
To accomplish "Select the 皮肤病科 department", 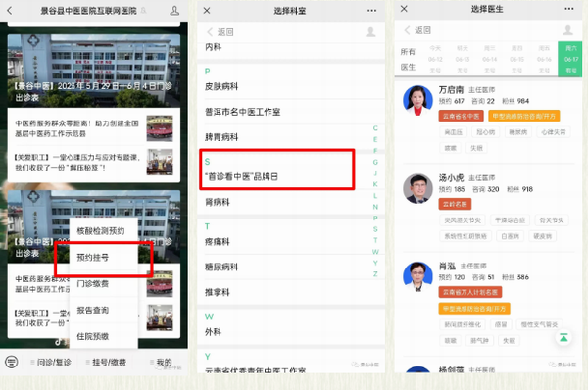I will pos(291,86).
